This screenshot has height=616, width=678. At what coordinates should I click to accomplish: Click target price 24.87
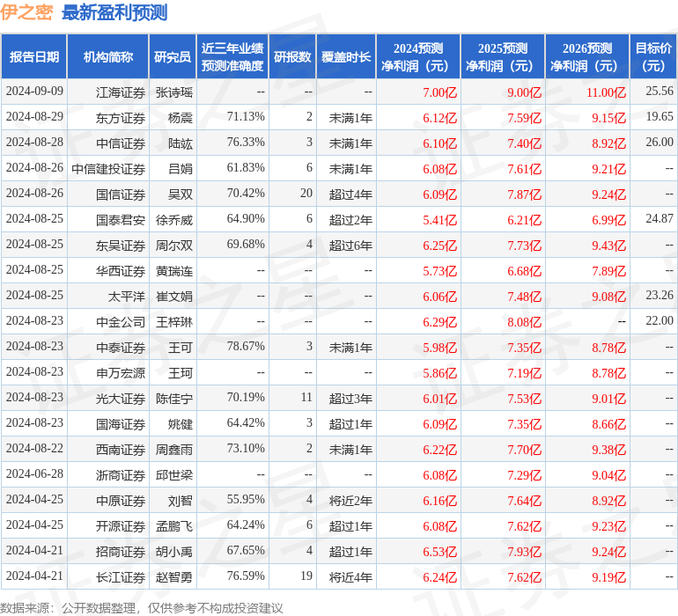point(660,219)
